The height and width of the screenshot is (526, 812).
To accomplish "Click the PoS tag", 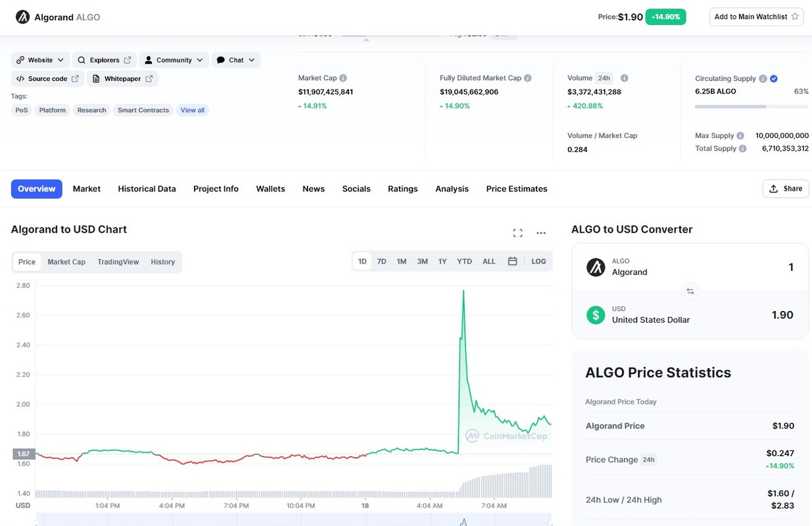I will 22,110.
